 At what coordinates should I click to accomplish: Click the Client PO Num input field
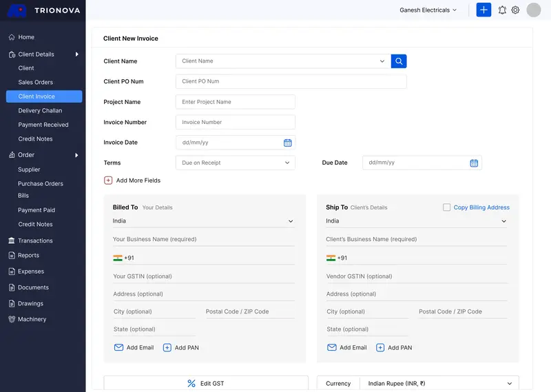pos(291,81)
